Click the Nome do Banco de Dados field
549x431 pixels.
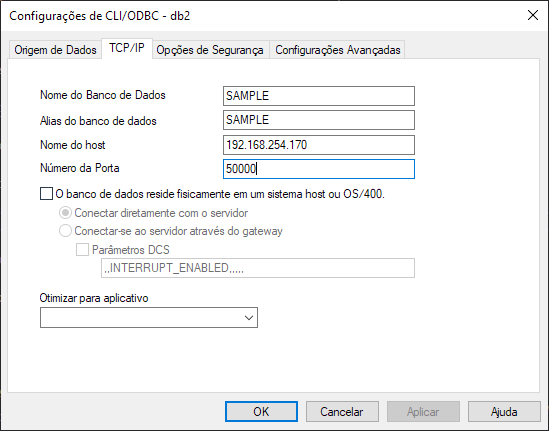coord(319,96)
